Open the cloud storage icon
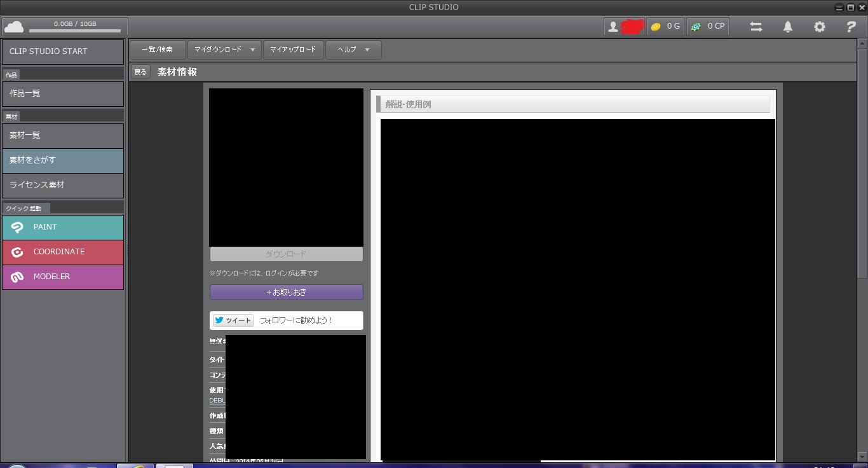The image size is (868, 468). (14, 27)
